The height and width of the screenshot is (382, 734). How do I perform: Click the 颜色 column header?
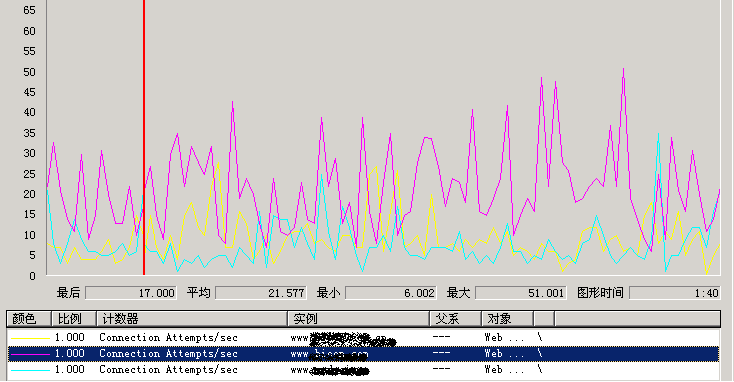[29, 319]
